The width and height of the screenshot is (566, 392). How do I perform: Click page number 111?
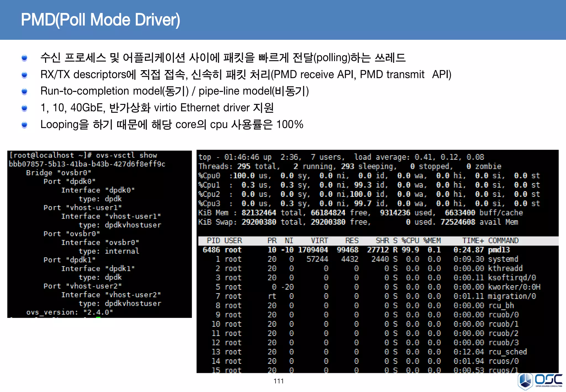pos(279,381)
